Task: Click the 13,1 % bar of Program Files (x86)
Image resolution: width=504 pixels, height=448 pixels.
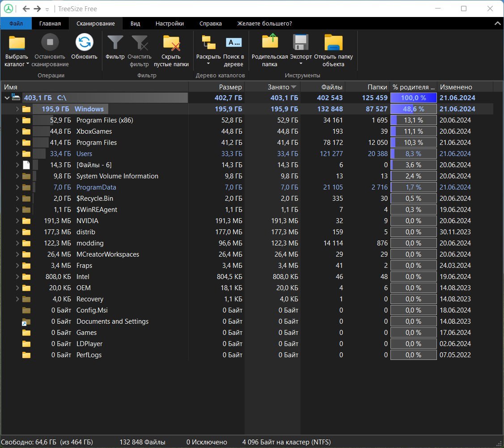Action: point(413,120)
